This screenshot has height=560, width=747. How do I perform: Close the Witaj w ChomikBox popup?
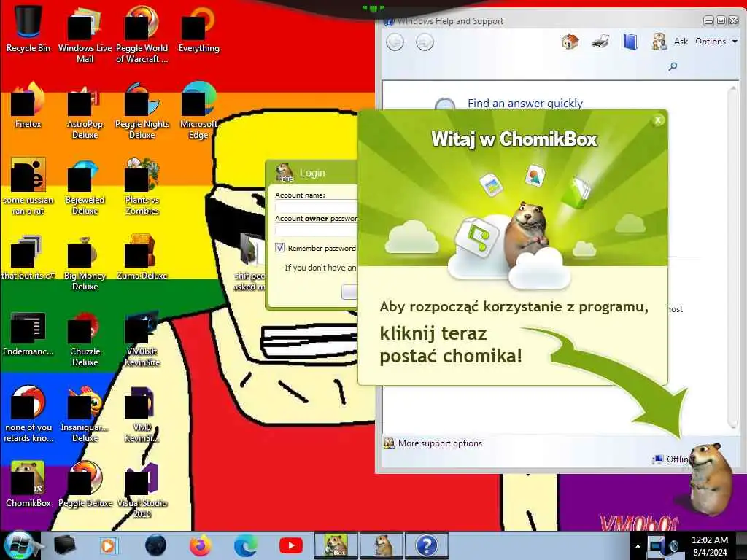(658, 120)
